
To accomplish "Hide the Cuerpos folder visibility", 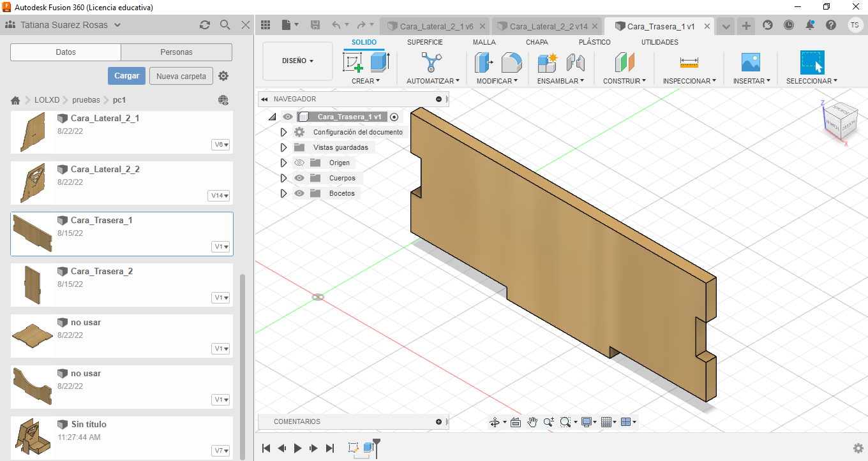I will (299, 178).
